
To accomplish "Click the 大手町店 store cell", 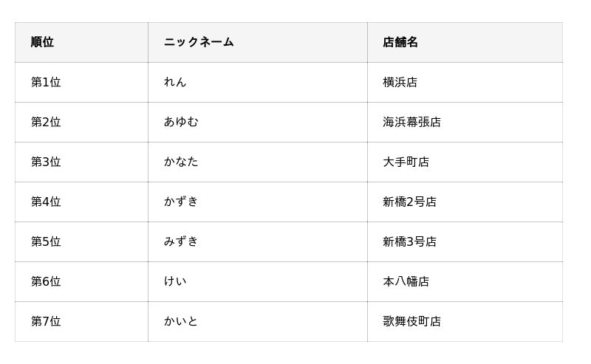I will coord(406,162).
